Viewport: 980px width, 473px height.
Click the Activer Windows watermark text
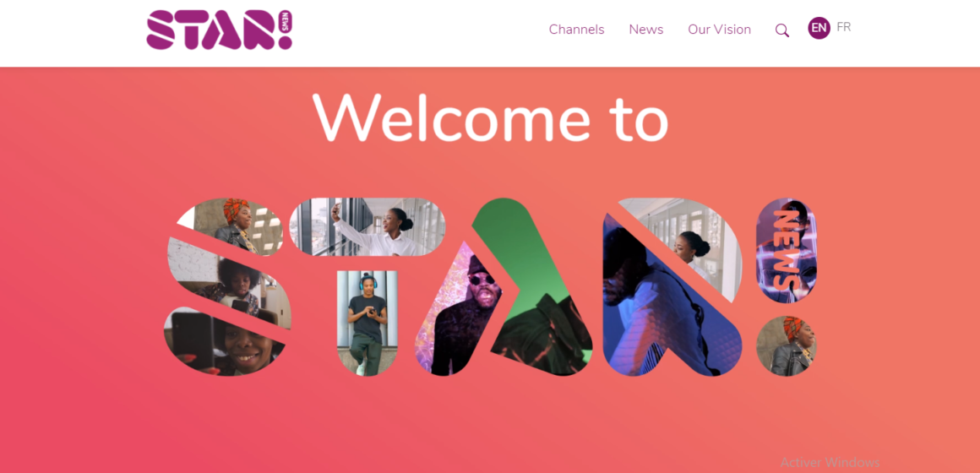[830, 462]
